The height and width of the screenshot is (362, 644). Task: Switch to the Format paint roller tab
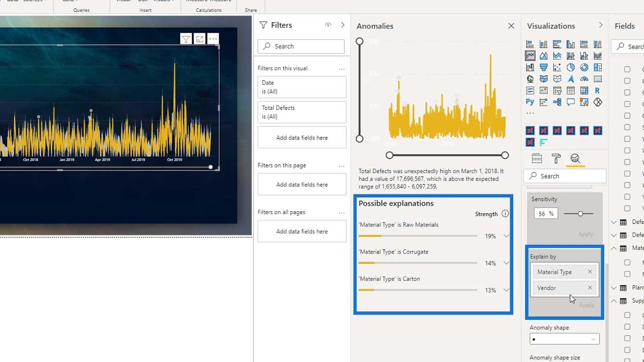tap(556, 158)
